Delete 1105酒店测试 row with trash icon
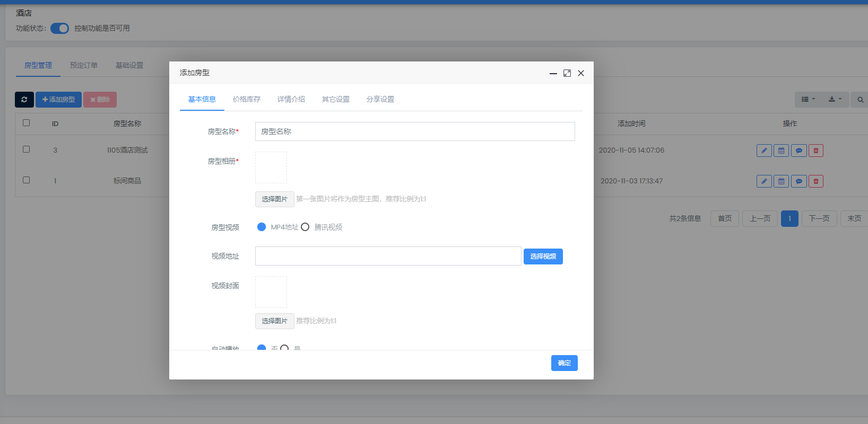868x424 pixels. (x=816, y=151)
